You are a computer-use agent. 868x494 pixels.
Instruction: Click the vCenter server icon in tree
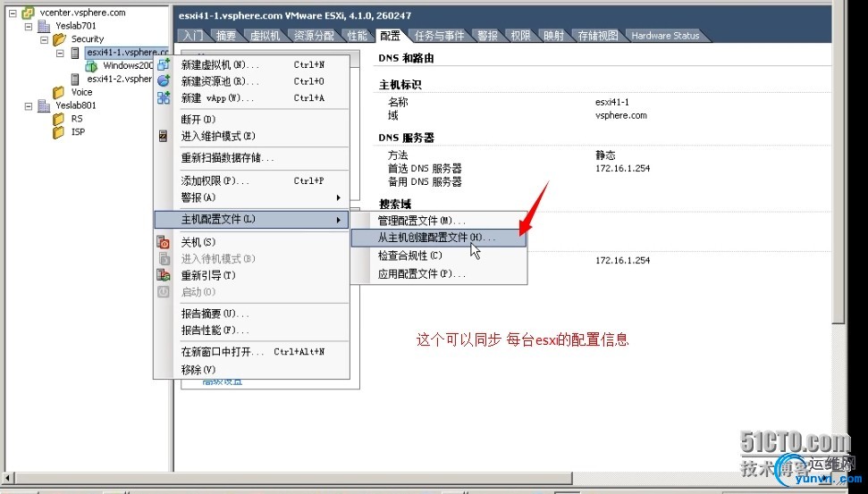click(x=28, y=13)
